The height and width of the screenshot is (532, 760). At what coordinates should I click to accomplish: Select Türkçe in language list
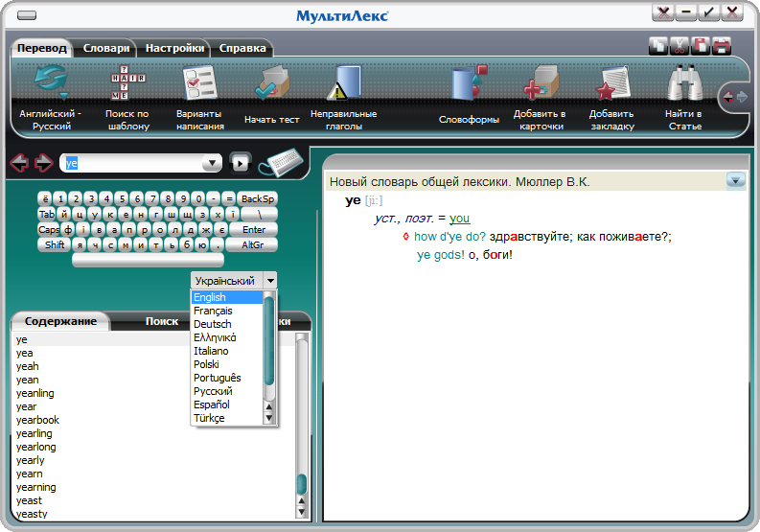pos(227,418)
